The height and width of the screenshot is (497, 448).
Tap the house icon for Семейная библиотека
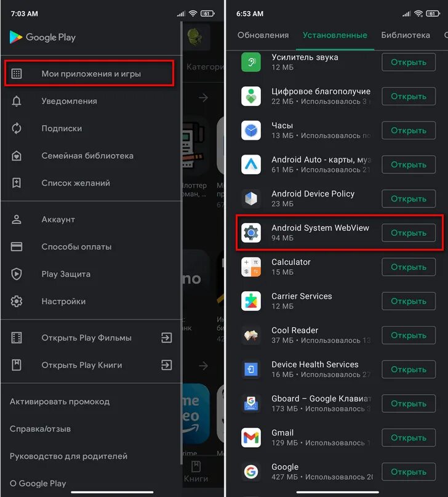click(17, 156)
